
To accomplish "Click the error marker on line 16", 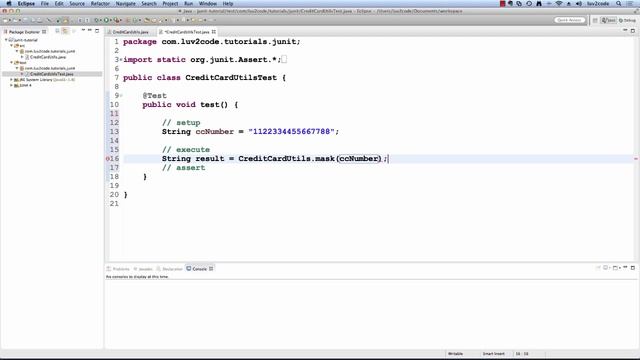I will 107,159.
